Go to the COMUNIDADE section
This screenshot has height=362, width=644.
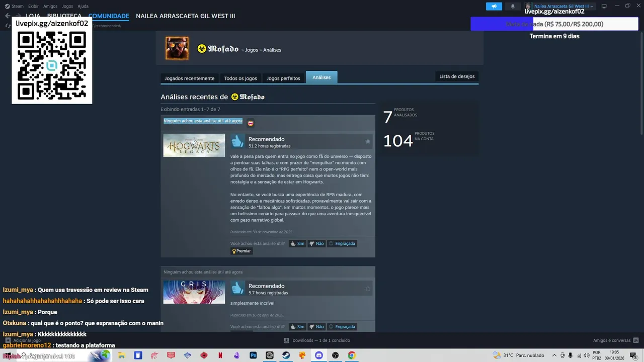point(109,16)
